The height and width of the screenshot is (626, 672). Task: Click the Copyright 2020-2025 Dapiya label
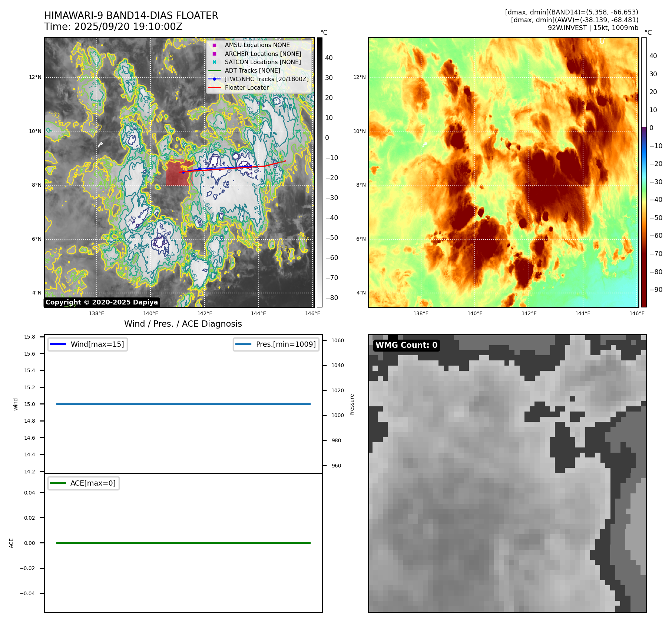click(102, 302)
